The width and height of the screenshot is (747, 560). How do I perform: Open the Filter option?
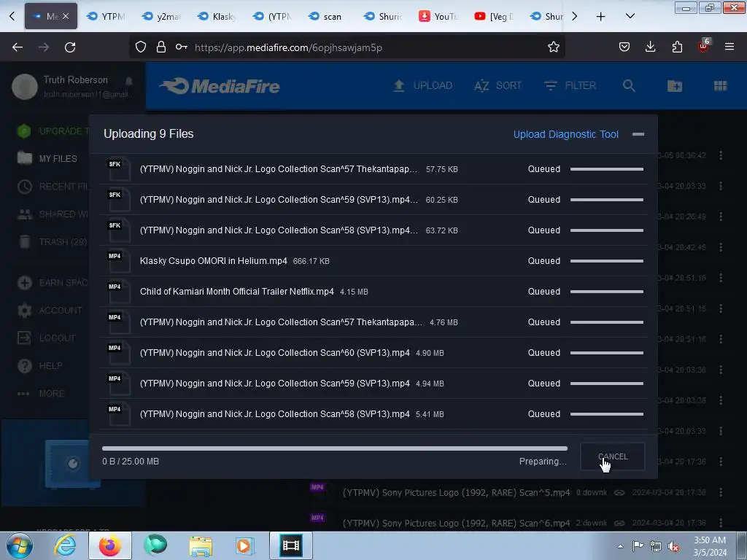[570, 86]
